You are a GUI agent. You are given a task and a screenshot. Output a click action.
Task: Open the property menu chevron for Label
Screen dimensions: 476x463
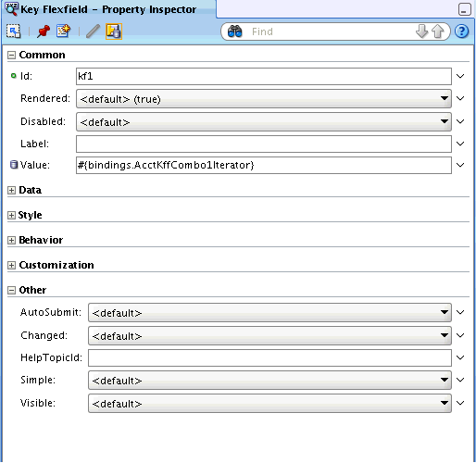[460, 144]
